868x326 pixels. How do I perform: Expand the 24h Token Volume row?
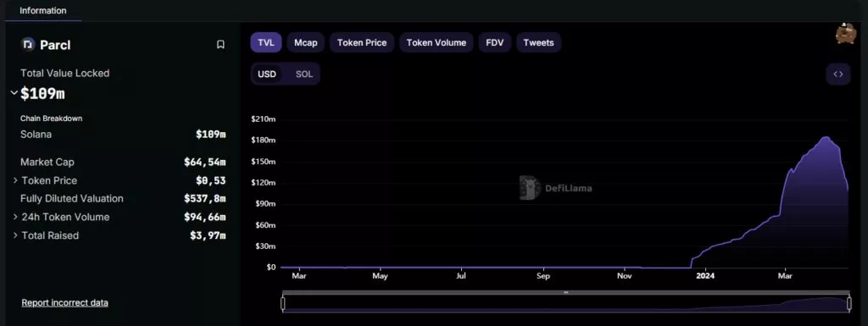[15, 217]
